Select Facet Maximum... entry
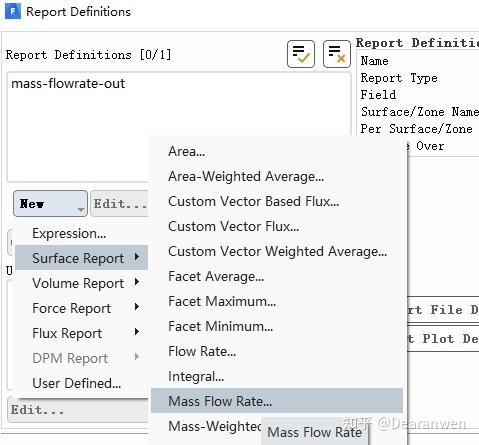This screenshot has height=445, width=479. pos(277,301)
